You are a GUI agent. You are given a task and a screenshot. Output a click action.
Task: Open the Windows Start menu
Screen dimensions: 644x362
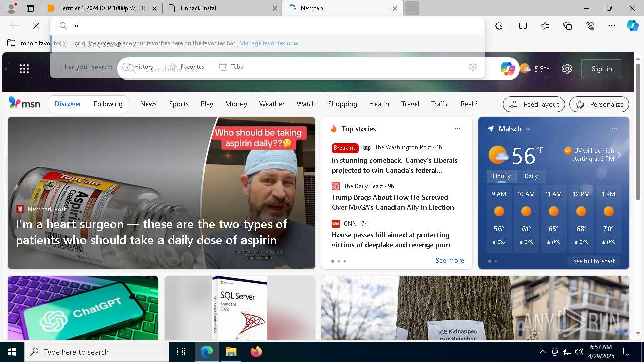(x=12, y=352)
